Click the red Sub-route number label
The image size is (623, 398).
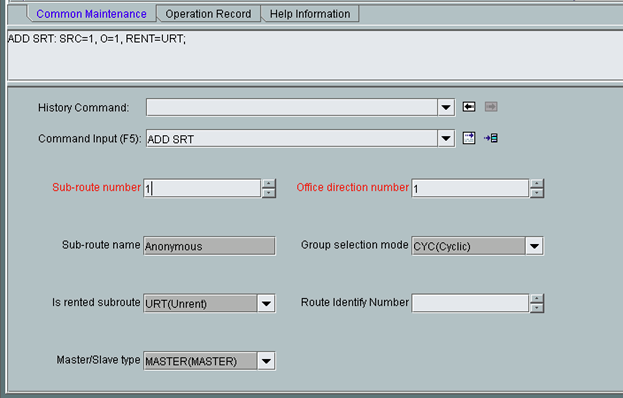click(97, 187)
